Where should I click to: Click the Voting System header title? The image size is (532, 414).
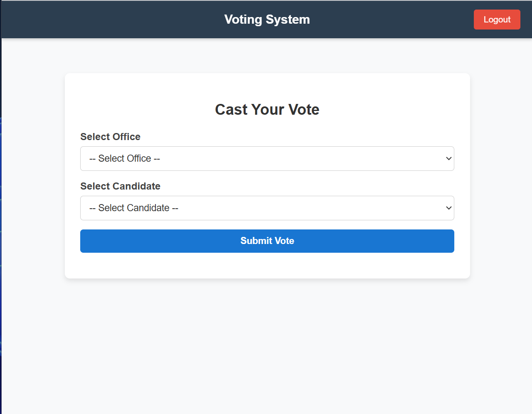point(267,20)
